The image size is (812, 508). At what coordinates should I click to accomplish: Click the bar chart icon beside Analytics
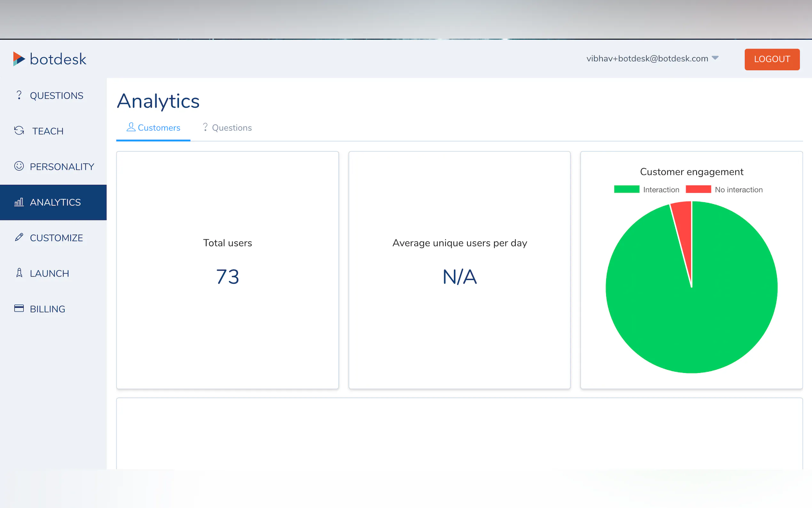19,202
